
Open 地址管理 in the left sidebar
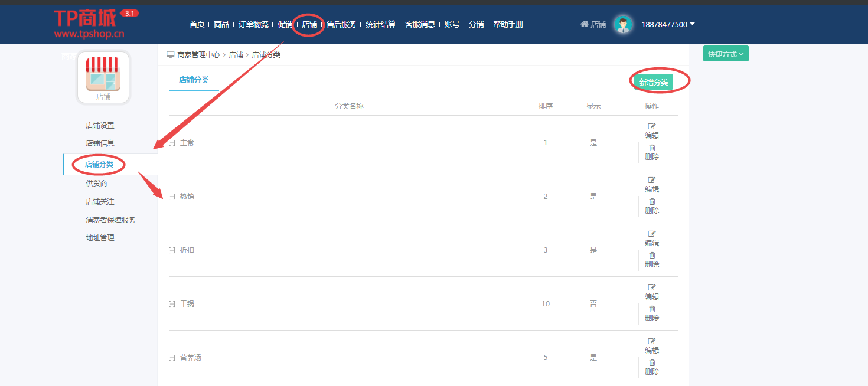100,238
